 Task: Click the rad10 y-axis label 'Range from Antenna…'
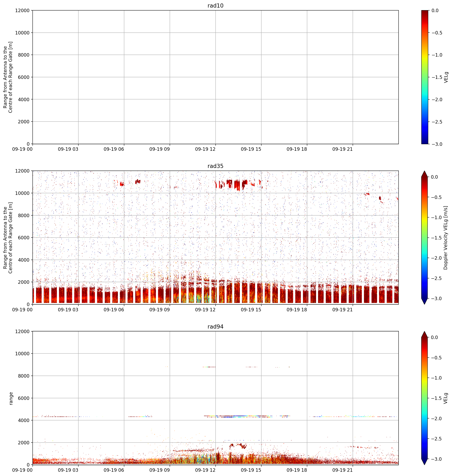tap(8, 77)
